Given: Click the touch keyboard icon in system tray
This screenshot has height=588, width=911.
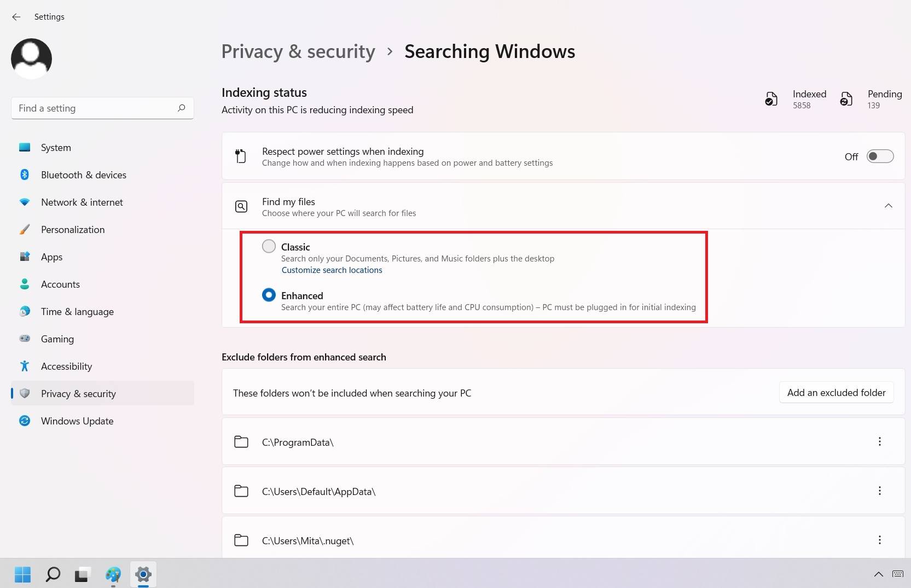Looking at the screenshot, I should click(897, 574).
